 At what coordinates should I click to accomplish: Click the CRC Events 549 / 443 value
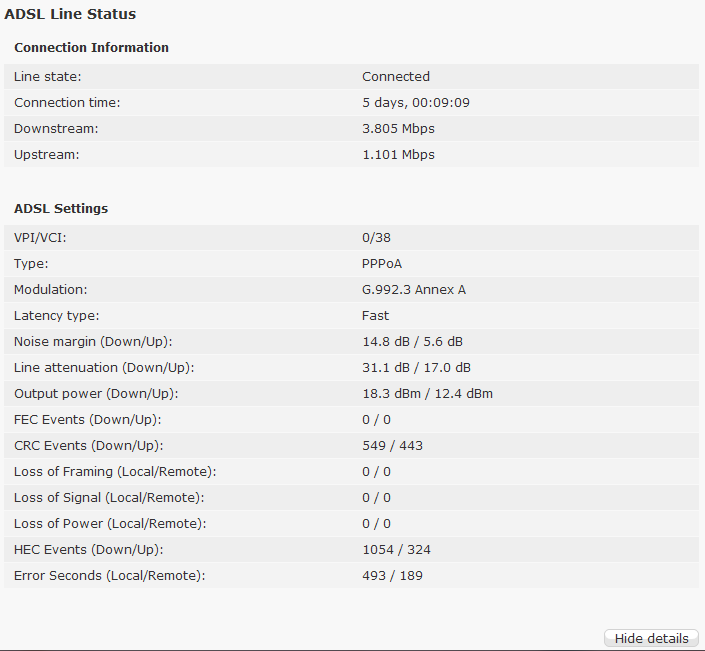click(393, 446)
